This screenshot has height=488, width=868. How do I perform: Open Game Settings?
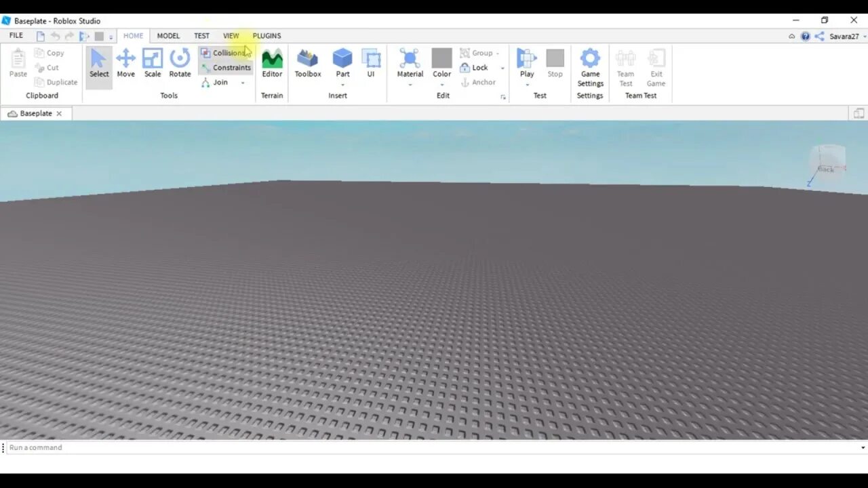[590, 68]
